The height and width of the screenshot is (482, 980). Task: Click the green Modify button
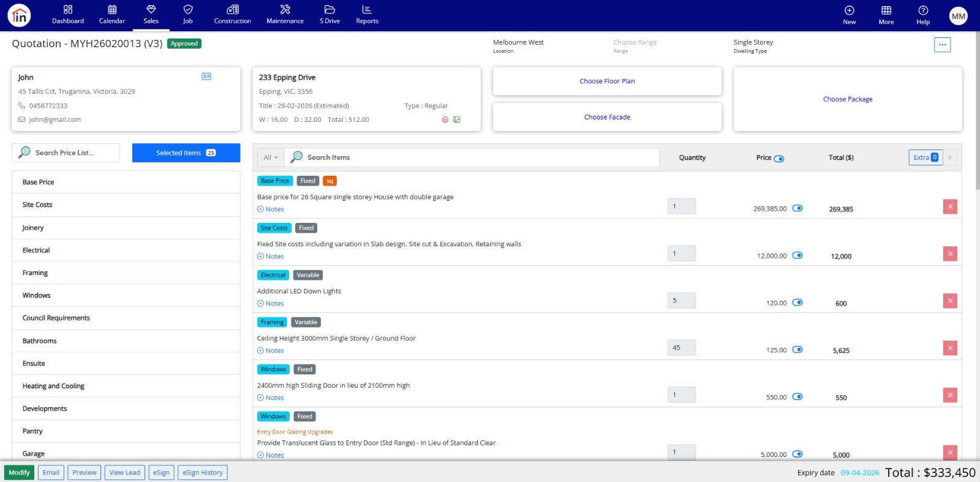(19, 473)
